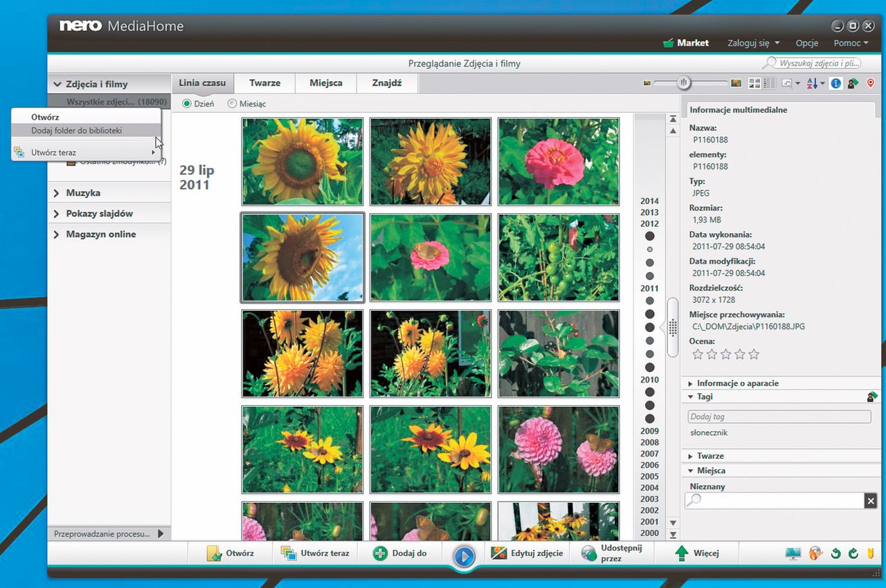886x588 pixels.
Task: Jump to bottom with double-down arrow
Action: click(x=673, y=535)
